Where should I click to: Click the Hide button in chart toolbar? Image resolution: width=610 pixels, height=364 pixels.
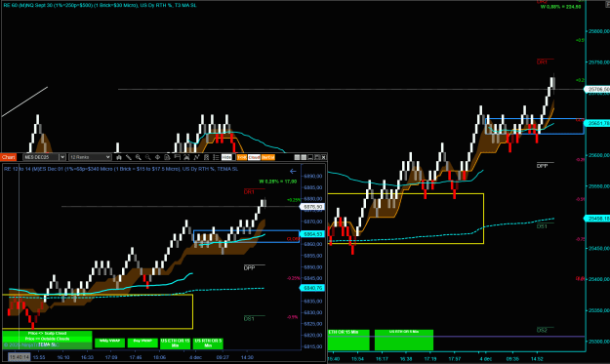226,157
